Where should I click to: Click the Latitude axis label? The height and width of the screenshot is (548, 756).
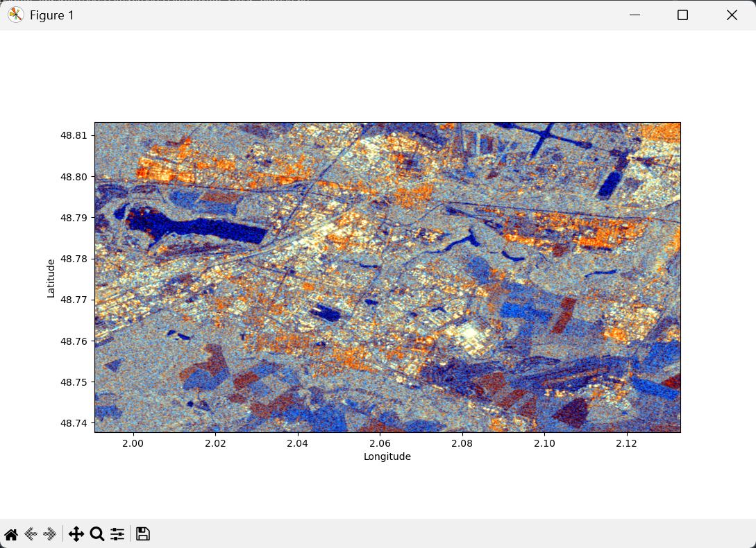point(51,277)
